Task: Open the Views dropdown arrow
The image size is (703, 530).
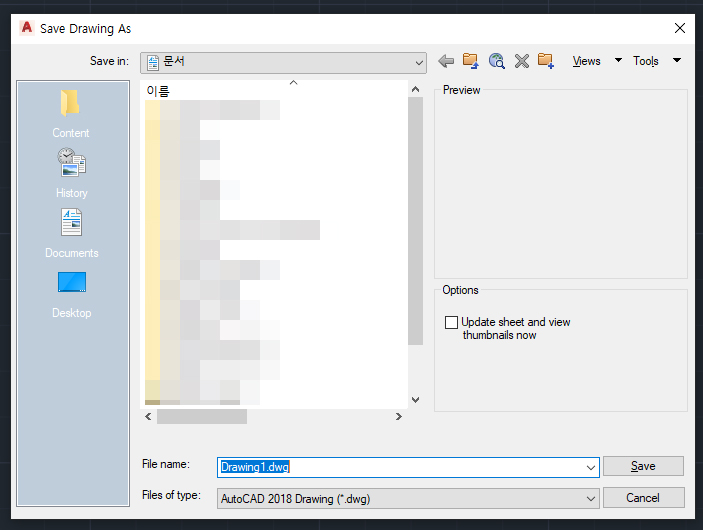Action: pyautogui.click(x=618, y=60)
